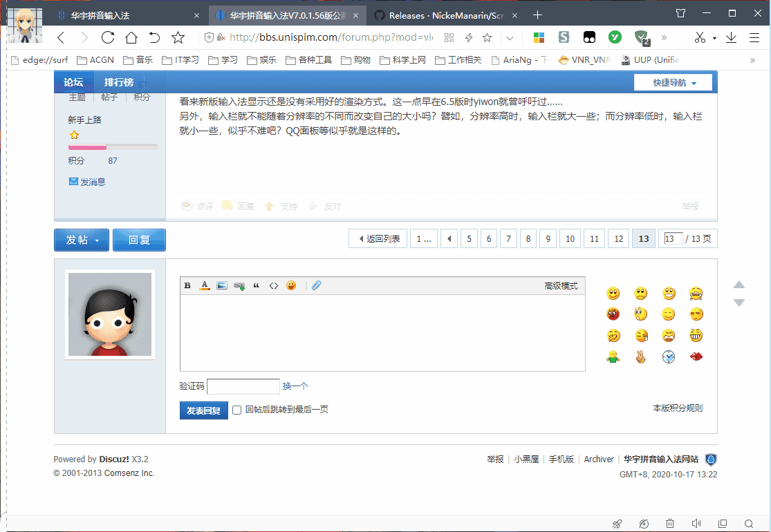Click the browser home icon

131,38
